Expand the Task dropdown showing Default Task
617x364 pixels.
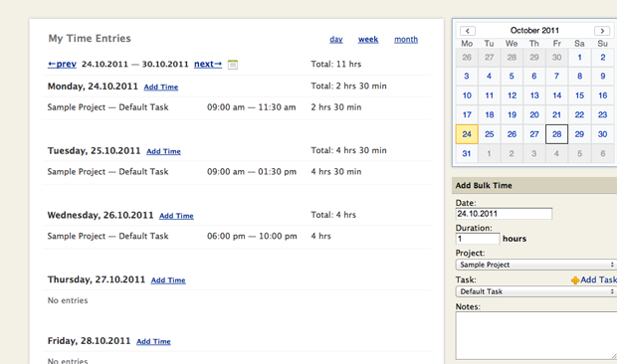(536, 291)
